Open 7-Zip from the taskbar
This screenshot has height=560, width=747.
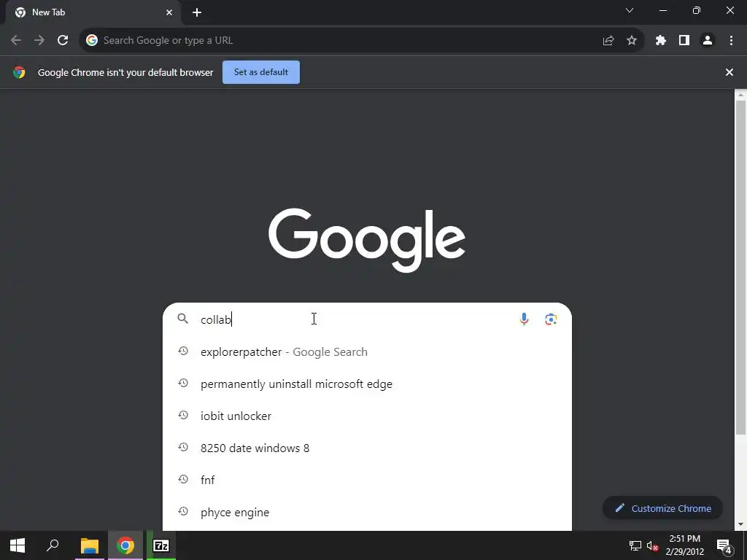tap(161, 545)
